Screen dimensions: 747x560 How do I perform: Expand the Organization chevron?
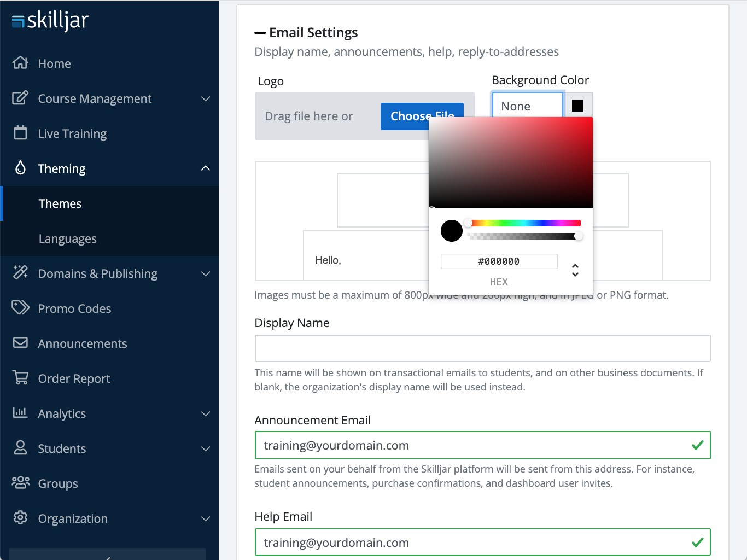(x=206, y=518)
